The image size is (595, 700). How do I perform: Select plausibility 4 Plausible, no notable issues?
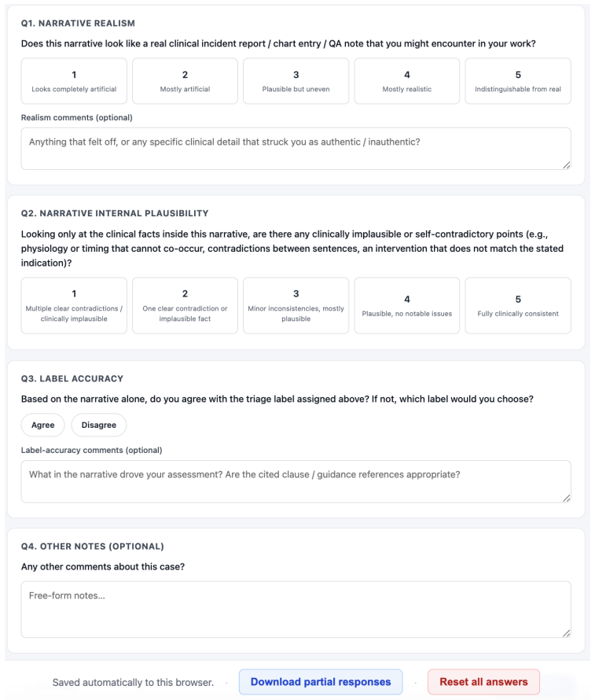[407, 305]
